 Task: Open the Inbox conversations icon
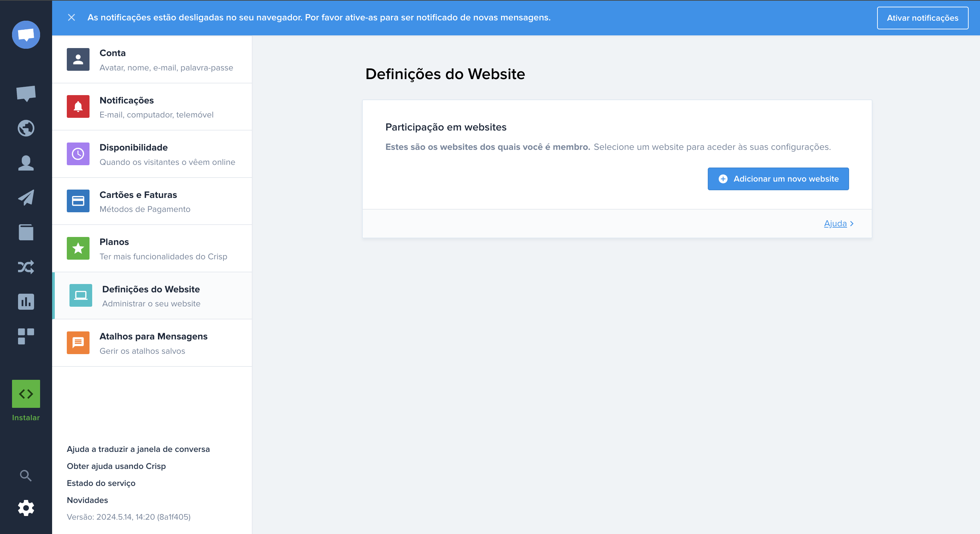click(x=26, y=93)
